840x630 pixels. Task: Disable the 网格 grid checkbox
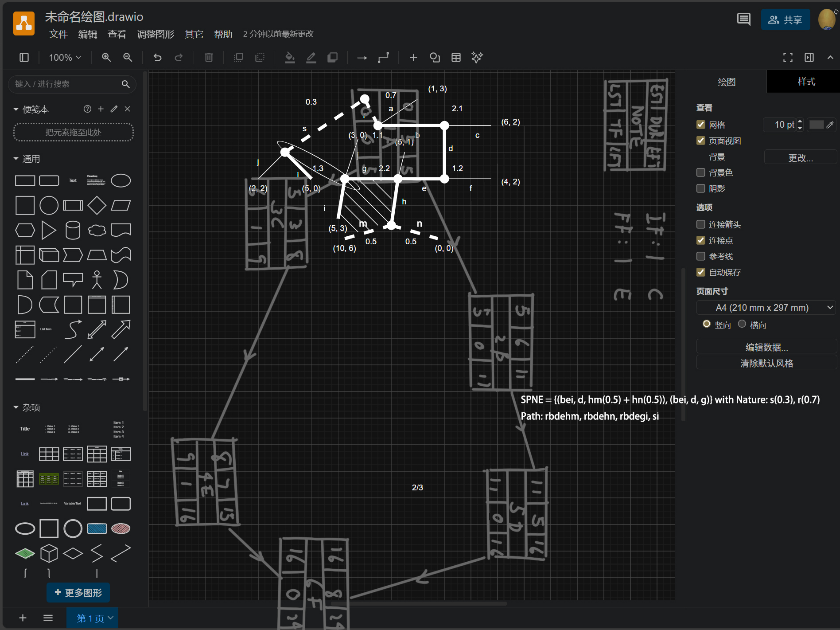[701, 125]
